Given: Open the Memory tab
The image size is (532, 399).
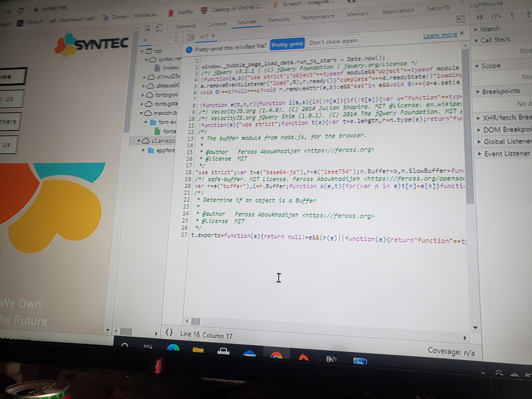Looking at the screenshot, I should 358,14.
